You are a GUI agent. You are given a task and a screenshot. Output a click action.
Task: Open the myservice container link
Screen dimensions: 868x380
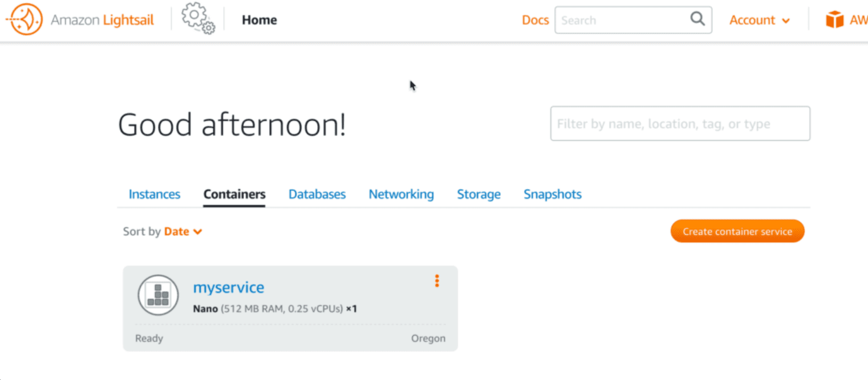pyautogui.click(x=229, y=287)
